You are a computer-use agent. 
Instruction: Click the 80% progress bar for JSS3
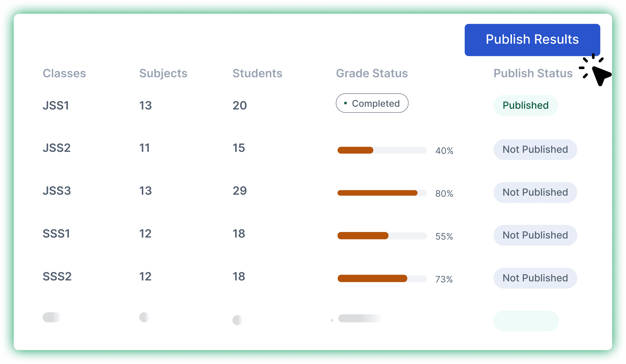click(383, 193)
